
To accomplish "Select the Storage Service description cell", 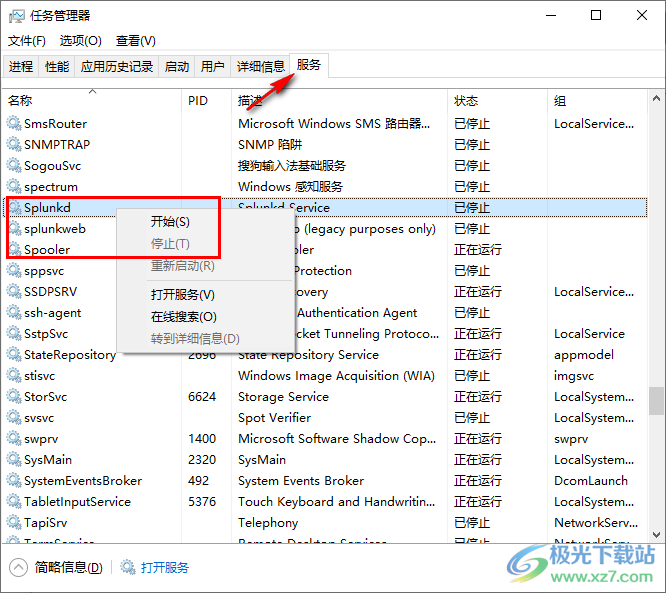I will point(283,397).
